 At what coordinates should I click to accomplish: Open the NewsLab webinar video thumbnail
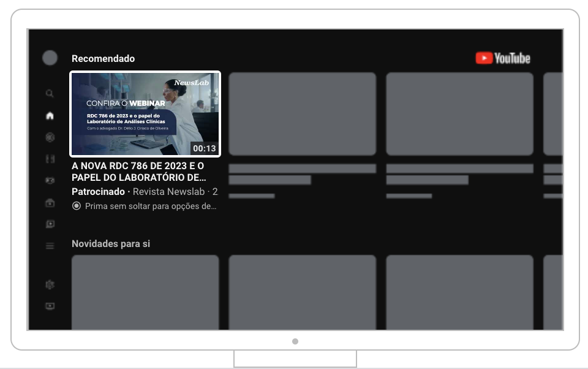(x=145, y=114)
